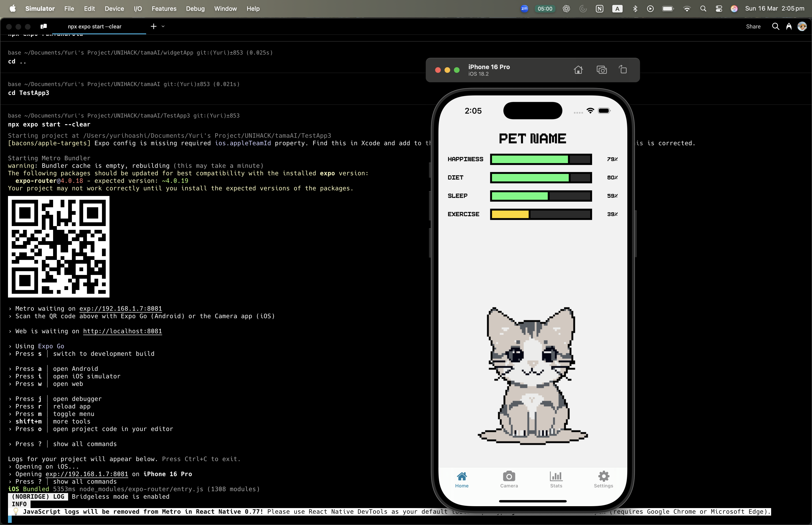Open the Features menu in the menu bar
The width and height of the screenshot is (812, 525).
(164, 9)
